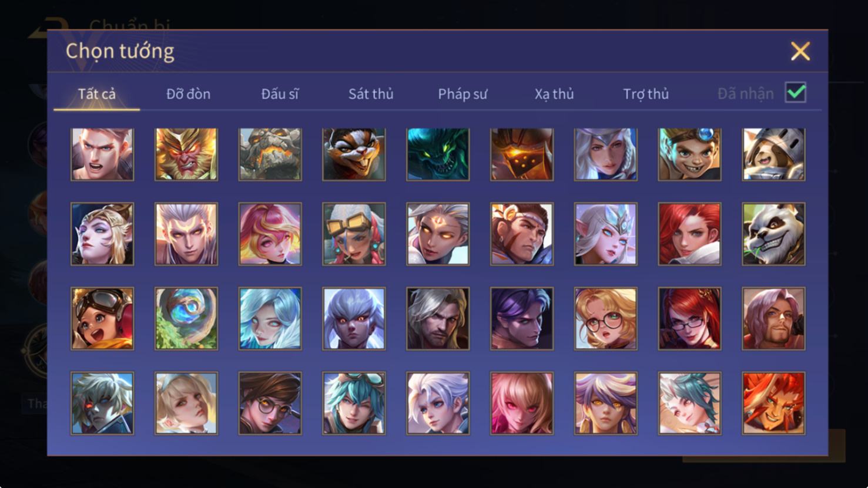
Task: Close the Chọn tướng dialog
Action: (800, 51)
